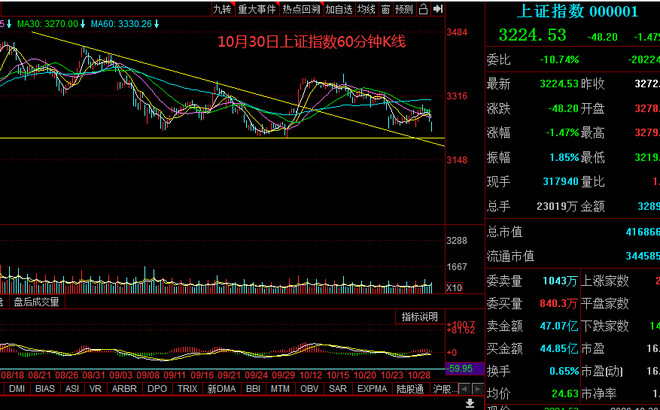Open the 热点回溯 hotspot review button
Image resolution: width=660 pixels, height=410 pixels.
[x=301, y=9]
